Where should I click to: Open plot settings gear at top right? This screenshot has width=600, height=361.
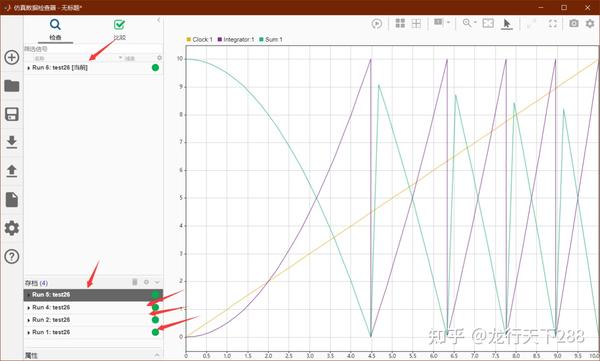pos(590,24)
